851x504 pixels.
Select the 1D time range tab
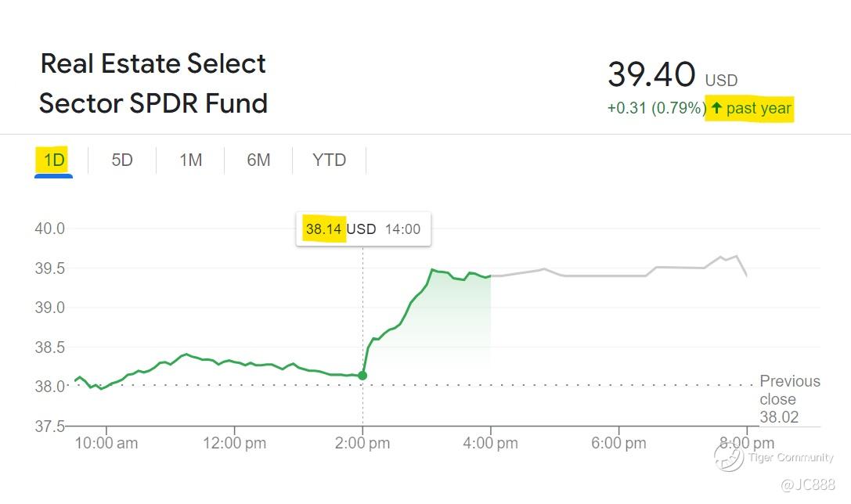[54, 160]
